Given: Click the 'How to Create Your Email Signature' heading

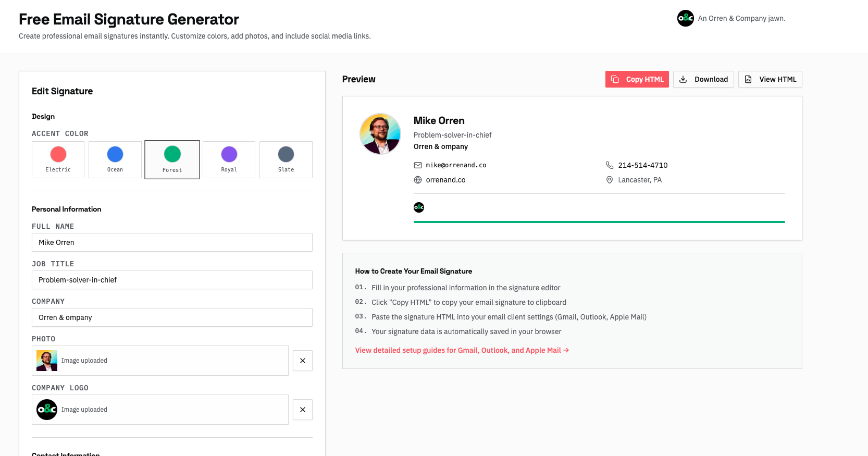Looking at the screenshot, I should point(414,271).
